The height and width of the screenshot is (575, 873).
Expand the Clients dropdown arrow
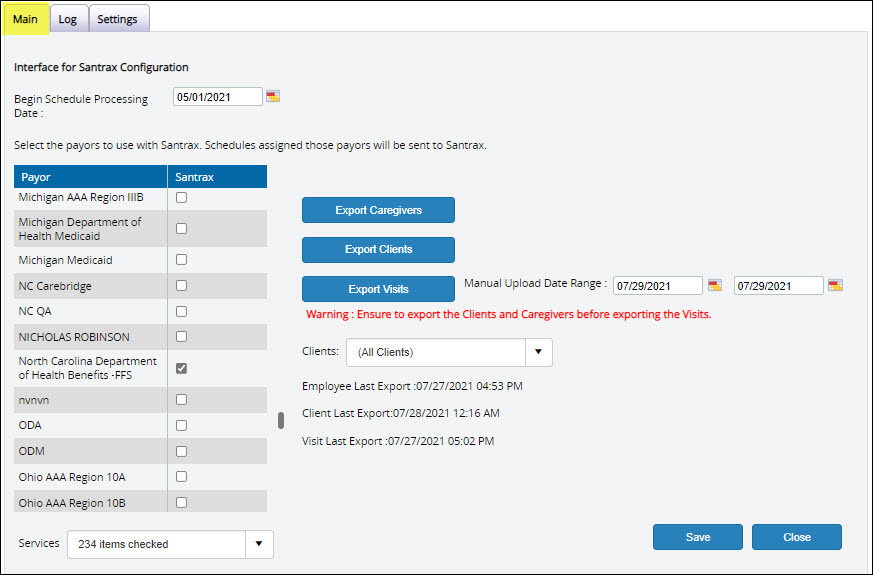click(538, 352)
